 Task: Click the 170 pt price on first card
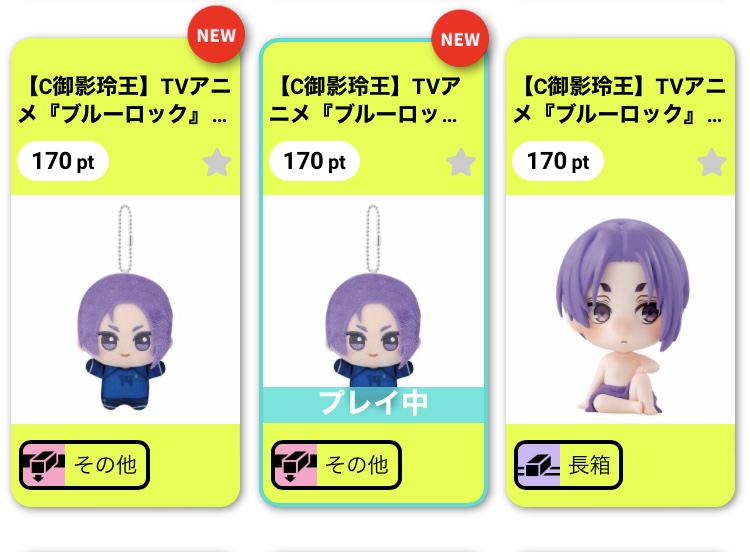(x=63, y=161)
